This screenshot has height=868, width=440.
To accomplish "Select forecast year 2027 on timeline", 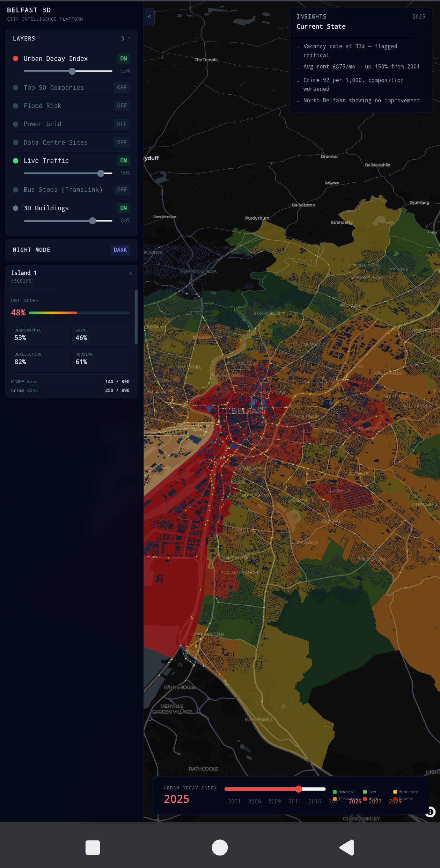I will click(375, 801).
